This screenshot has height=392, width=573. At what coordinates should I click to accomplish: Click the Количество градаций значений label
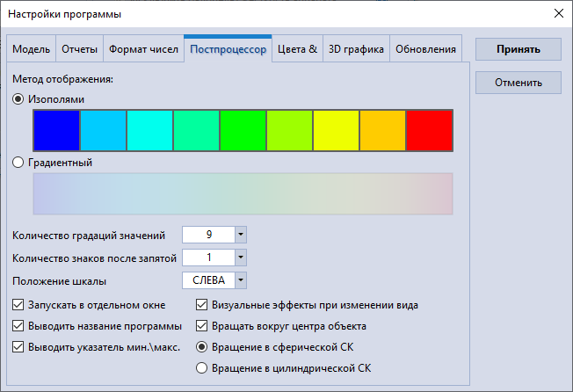pos(89,236)
